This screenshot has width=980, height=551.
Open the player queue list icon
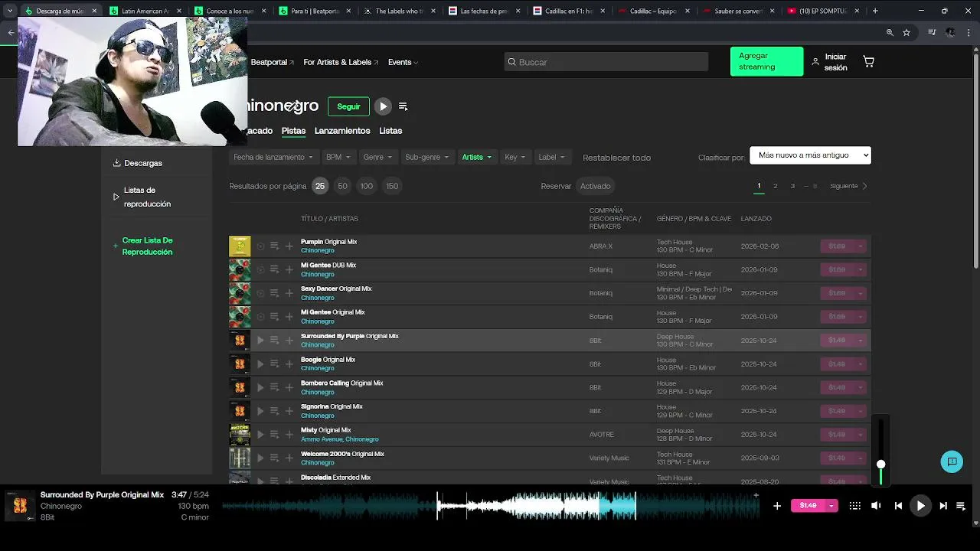(x=961, y=506)
